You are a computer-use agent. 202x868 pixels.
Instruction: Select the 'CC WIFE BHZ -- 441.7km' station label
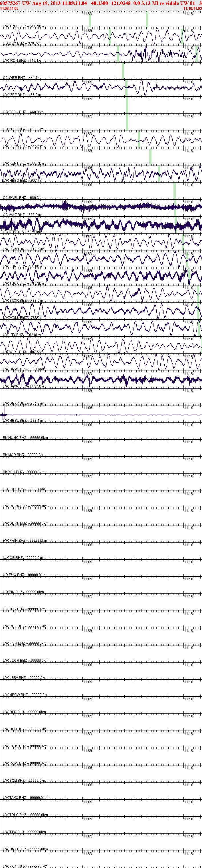[23, 78]
